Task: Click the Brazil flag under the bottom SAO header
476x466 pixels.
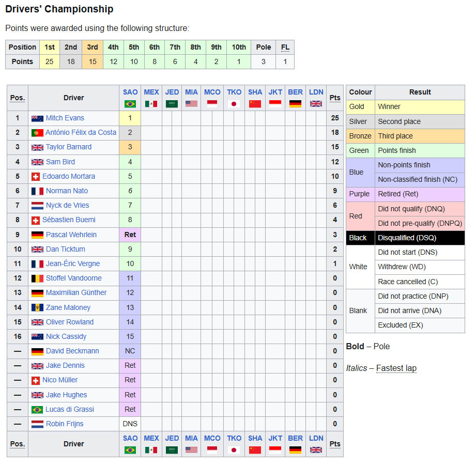Action: pos(130,450)
